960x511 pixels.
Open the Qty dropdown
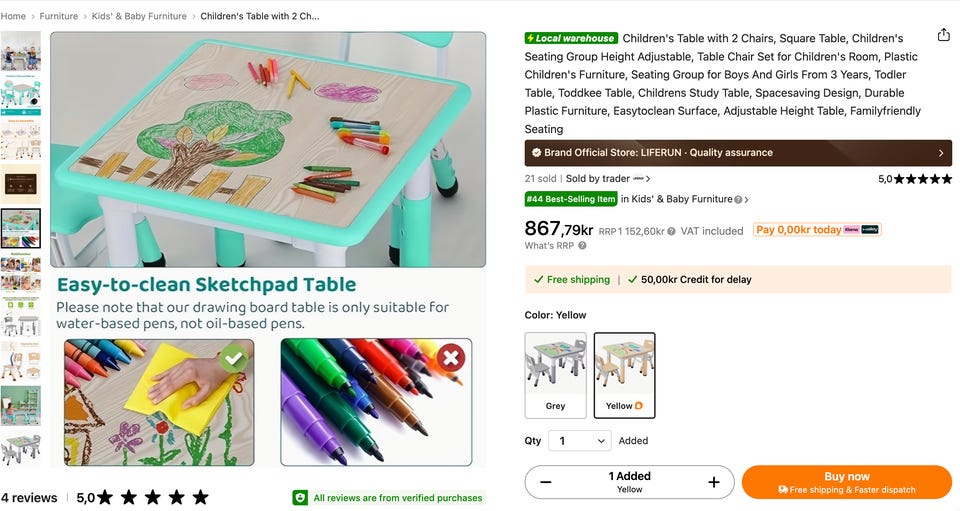coord(580,441)
